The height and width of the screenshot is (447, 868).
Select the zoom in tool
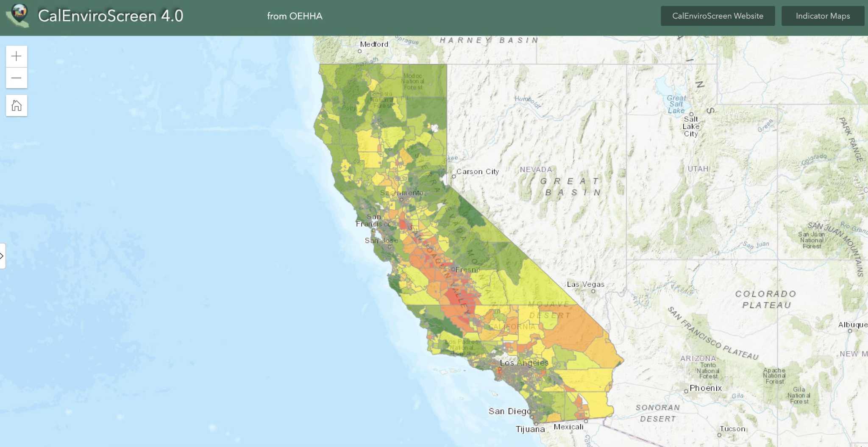click(17, 56)
